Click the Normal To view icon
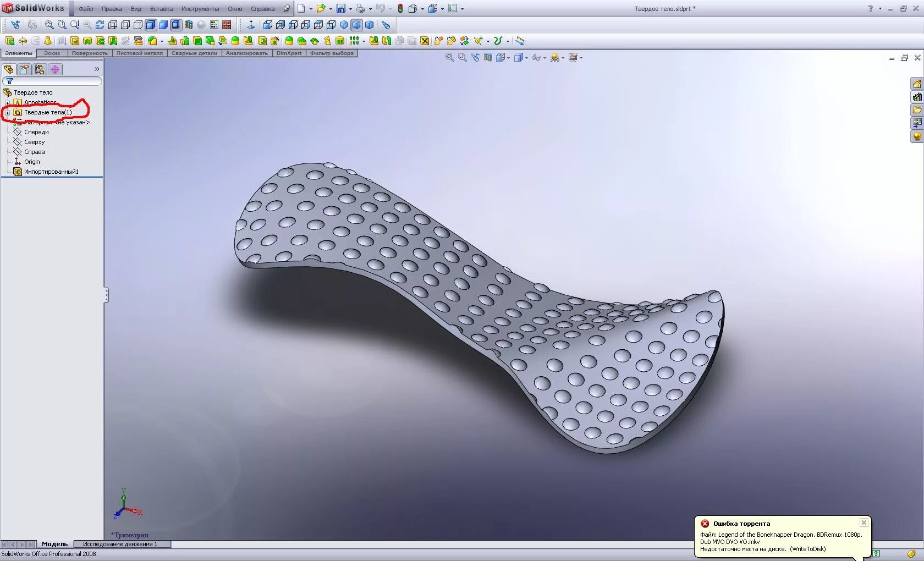The height and width of the screenshot is (561, 924). 251,25
